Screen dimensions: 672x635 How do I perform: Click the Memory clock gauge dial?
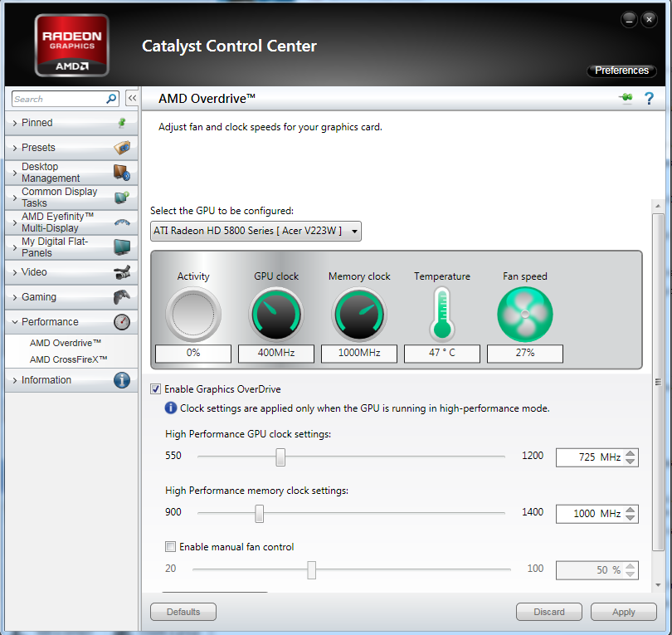tap(359, 315)
